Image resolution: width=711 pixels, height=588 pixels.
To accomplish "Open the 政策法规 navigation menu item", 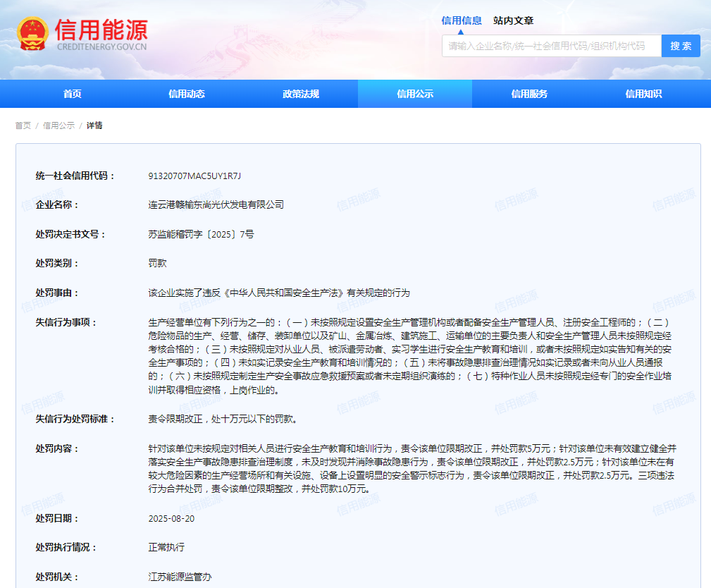I will [301, 94].
